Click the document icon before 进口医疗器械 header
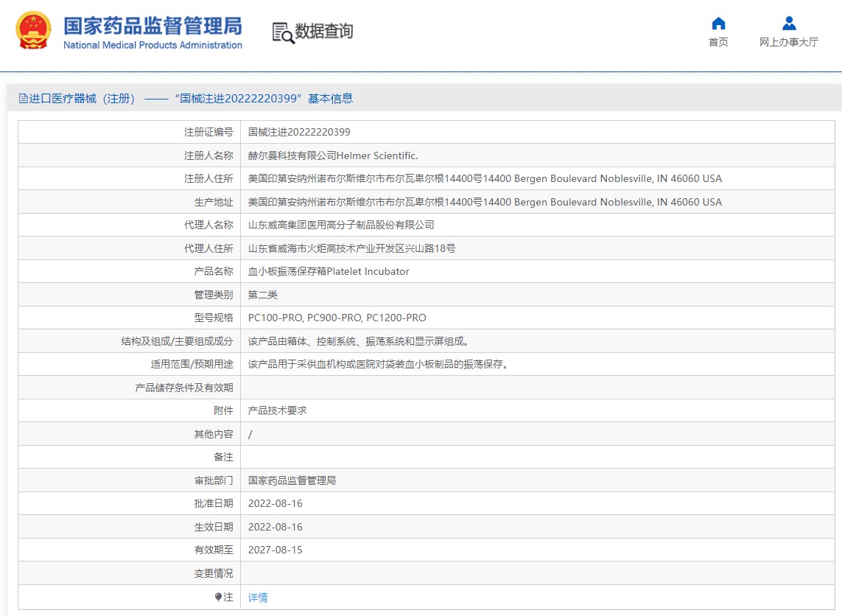Screen dimensions: 842x616 click(x=23, y=99)
